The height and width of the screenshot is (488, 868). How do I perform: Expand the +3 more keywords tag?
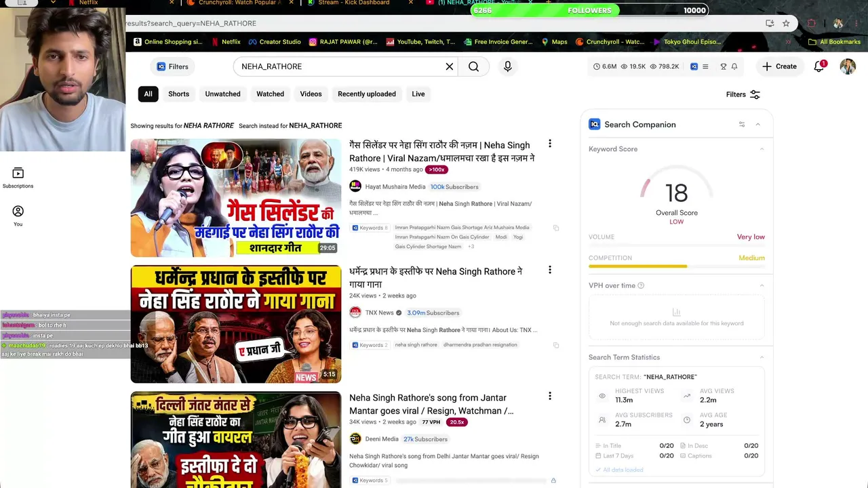pos(471,247)
